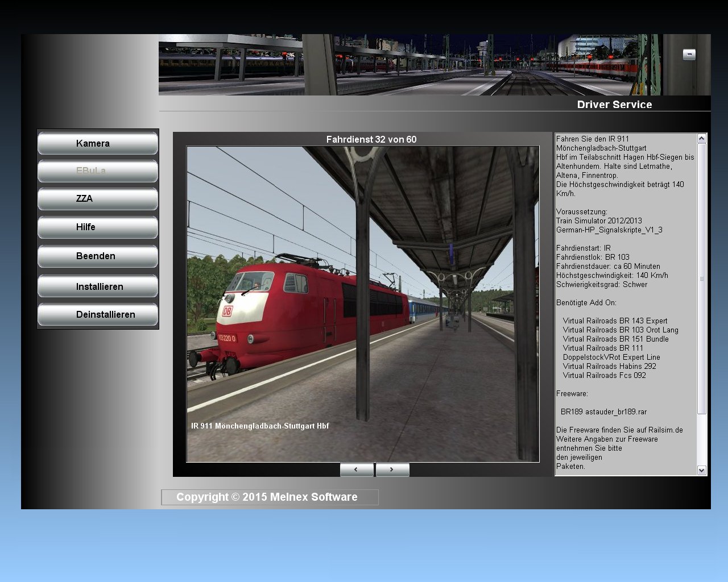The width and height of the screenshot is (728, 582).
Task: Click the Fahrdienst 32 von 60 heading
Action: tap(371, 139)
